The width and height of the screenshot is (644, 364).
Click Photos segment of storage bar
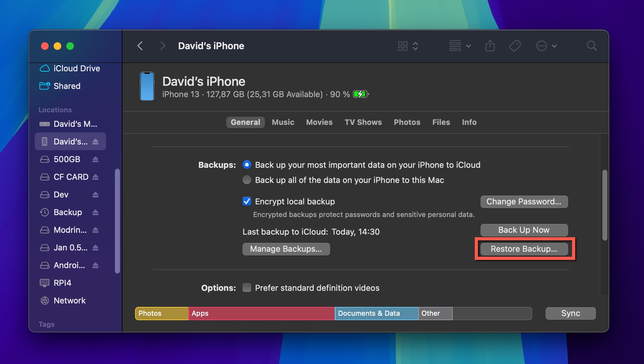click(x=162, y=314)
